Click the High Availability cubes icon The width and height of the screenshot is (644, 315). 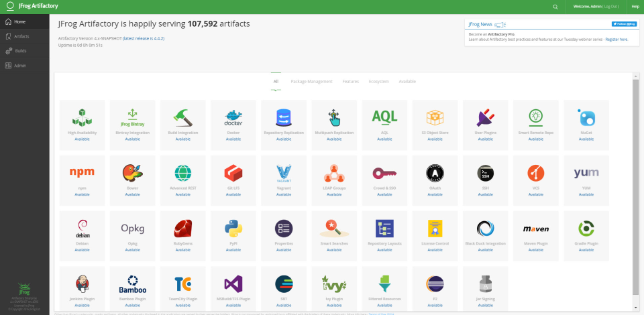[x=82, y=117]
